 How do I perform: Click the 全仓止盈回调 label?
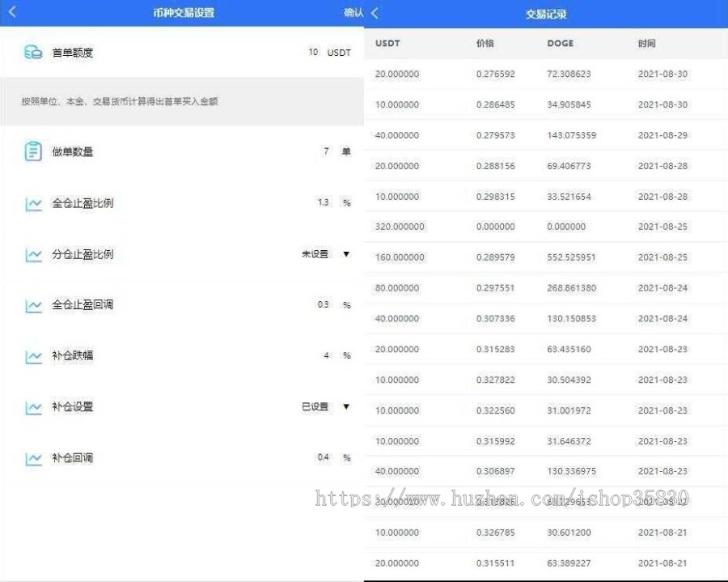pyautogui.click(x=83, y=304)
